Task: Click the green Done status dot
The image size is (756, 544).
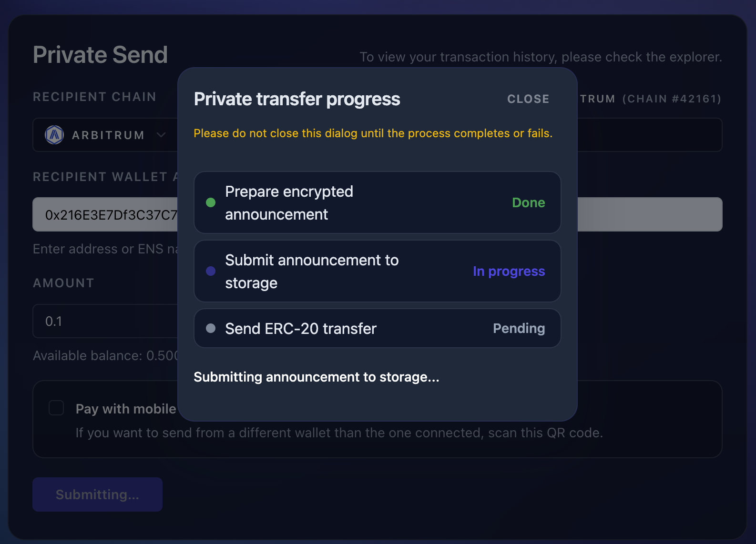Action: point(210,202)
